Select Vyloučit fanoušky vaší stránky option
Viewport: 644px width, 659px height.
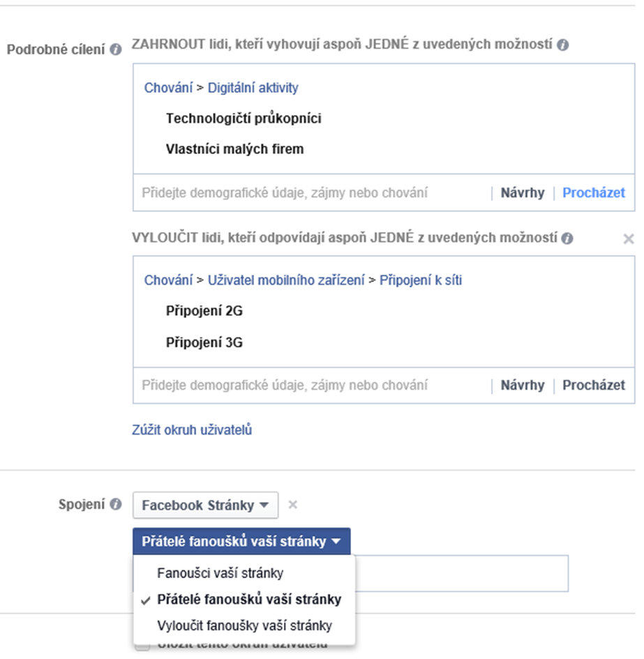click(x=244, y=626)
